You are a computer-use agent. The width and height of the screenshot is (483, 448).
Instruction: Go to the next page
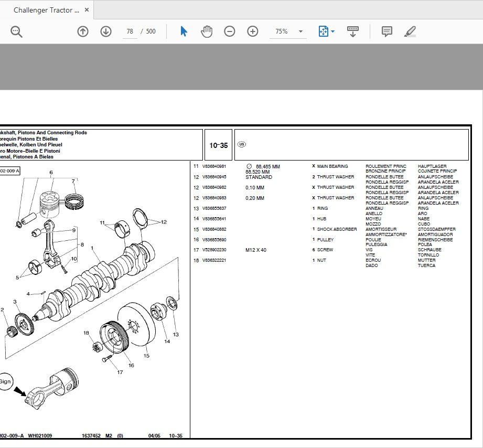click(105, 31)
